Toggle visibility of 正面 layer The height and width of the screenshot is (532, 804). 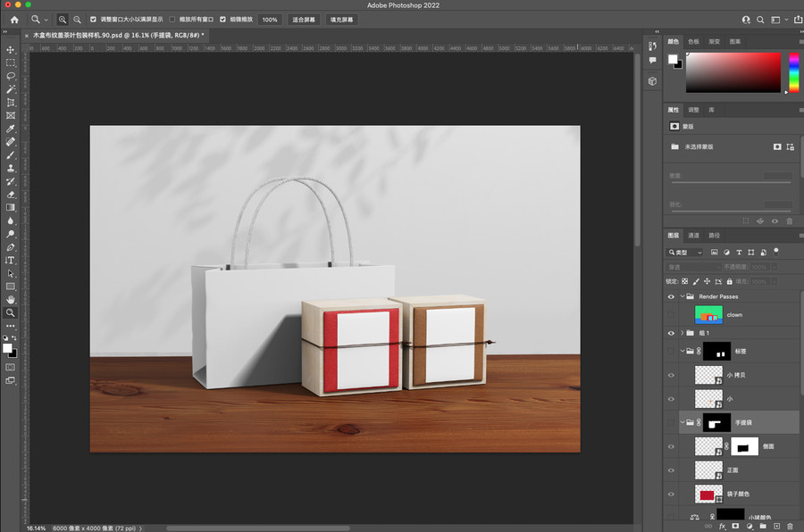pos(671,470)
